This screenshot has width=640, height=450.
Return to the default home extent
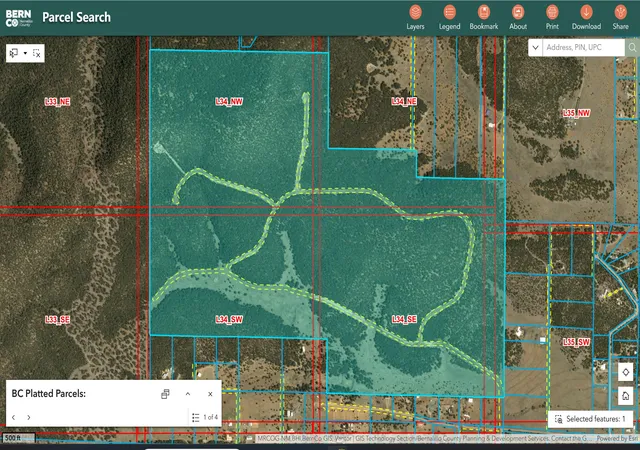(x=625, y=396)
